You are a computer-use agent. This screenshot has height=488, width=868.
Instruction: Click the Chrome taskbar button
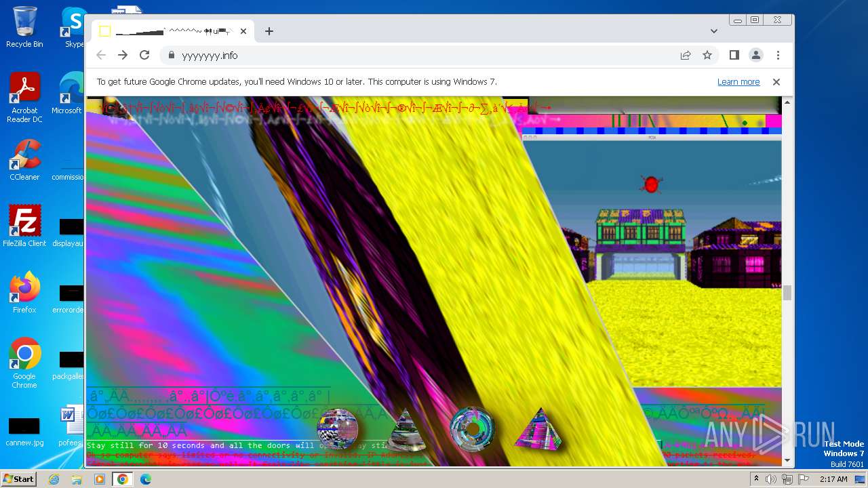123,479
